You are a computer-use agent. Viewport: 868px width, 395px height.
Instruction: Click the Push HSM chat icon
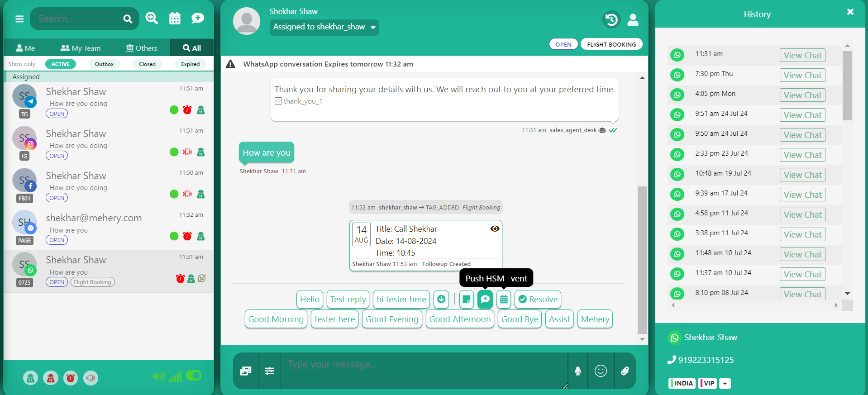point(485,299)
